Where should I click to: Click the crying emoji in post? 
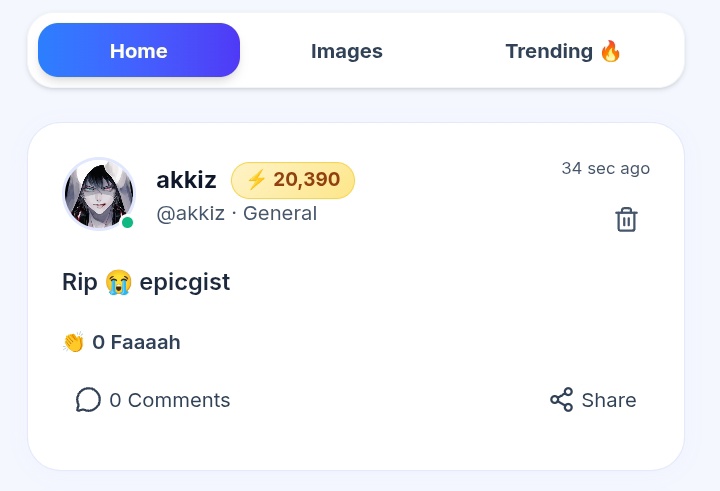(118, 282)
